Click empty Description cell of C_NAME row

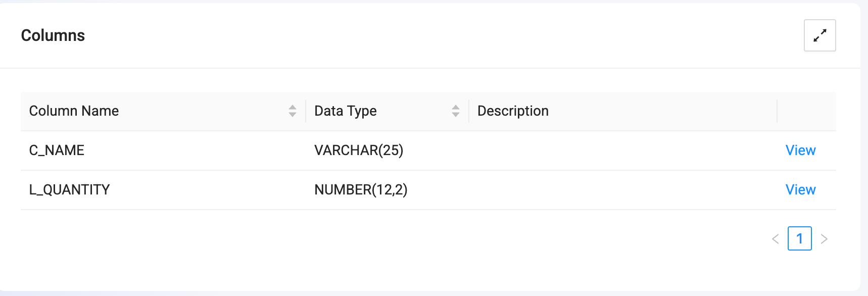click(622, 151)
